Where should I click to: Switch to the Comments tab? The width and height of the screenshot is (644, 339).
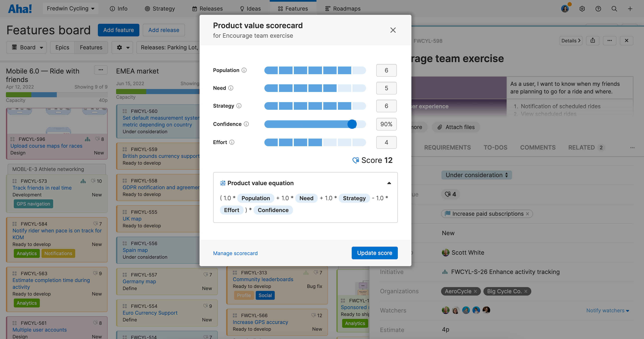538,147
